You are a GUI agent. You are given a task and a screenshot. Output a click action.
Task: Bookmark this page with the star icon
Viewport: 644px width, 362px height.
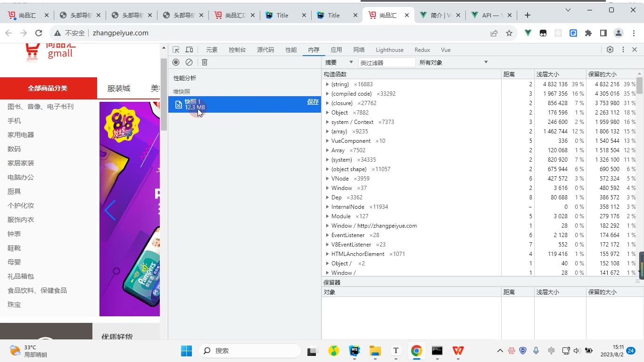point(509,33)
